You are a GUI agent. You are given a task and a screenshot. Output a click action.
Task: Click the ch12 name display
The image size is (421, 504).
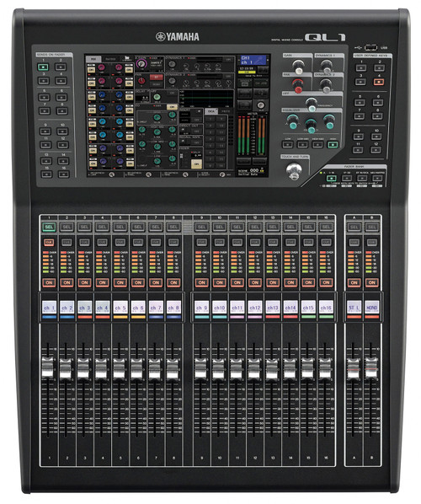coord(255,308)
